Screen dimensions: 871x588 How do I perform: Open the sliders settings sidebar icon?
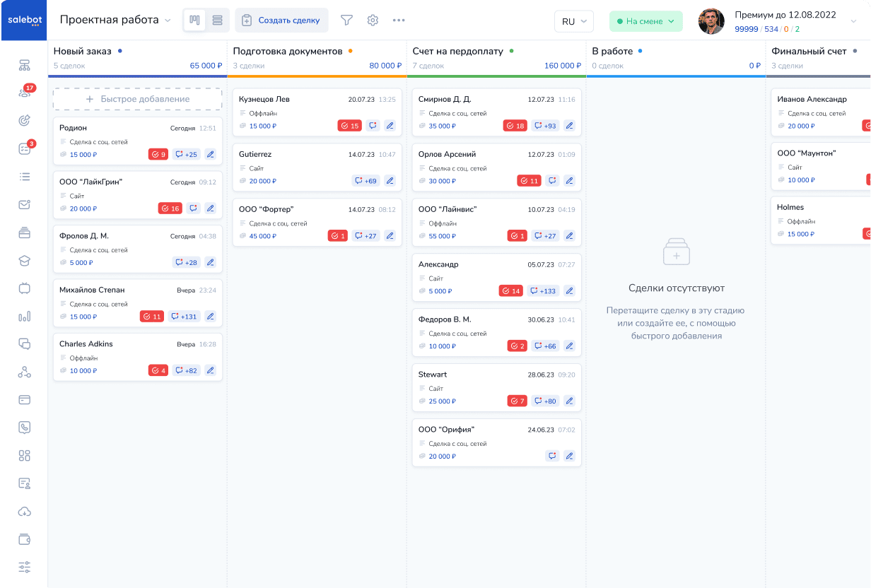(x=24, y=567)
